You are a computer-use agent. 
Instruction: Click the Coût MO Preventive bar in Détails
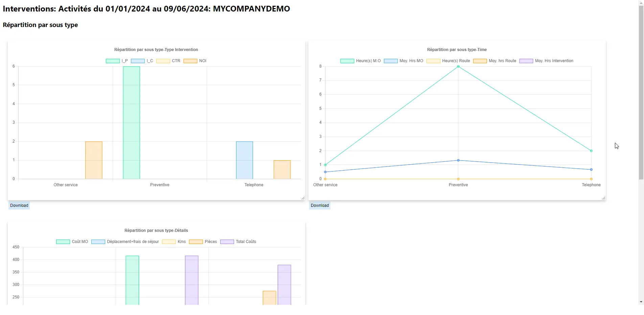[132, 280]
